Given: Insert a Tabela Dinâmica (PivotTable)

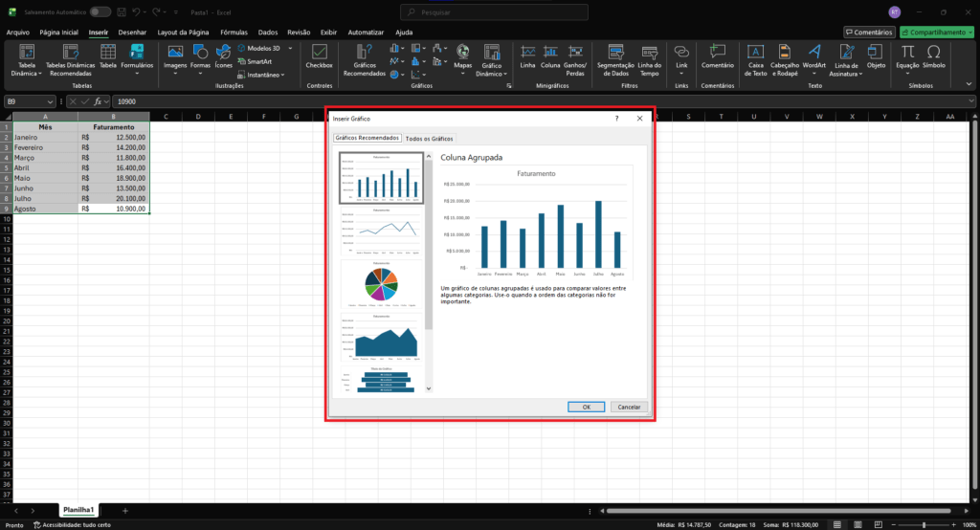Looking at the screenshot, I should tap(26, 60).
